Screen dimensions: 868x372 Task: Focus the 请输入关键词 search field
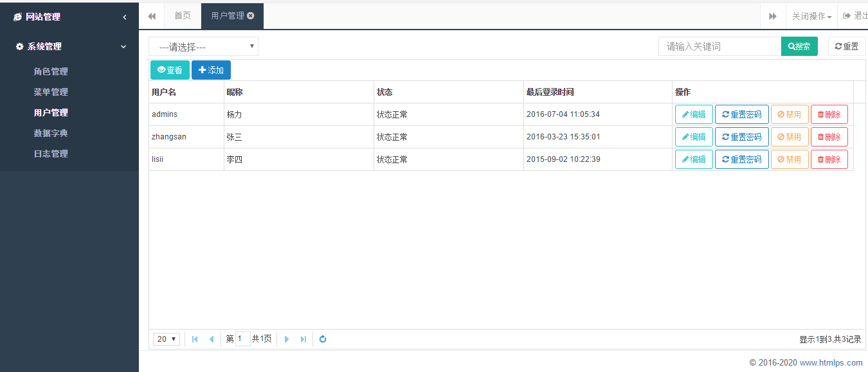click(x=719, y=46)
